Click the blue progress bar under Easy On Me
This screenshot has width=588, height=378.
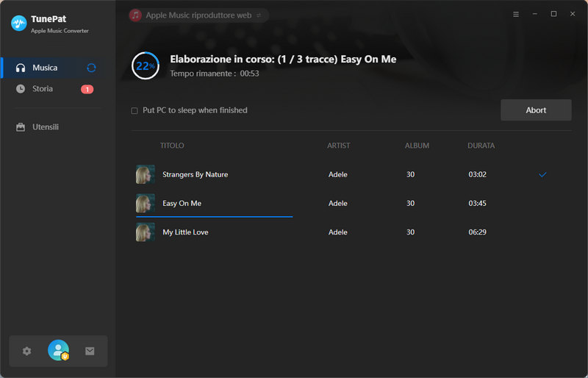[x=214, y=217]
